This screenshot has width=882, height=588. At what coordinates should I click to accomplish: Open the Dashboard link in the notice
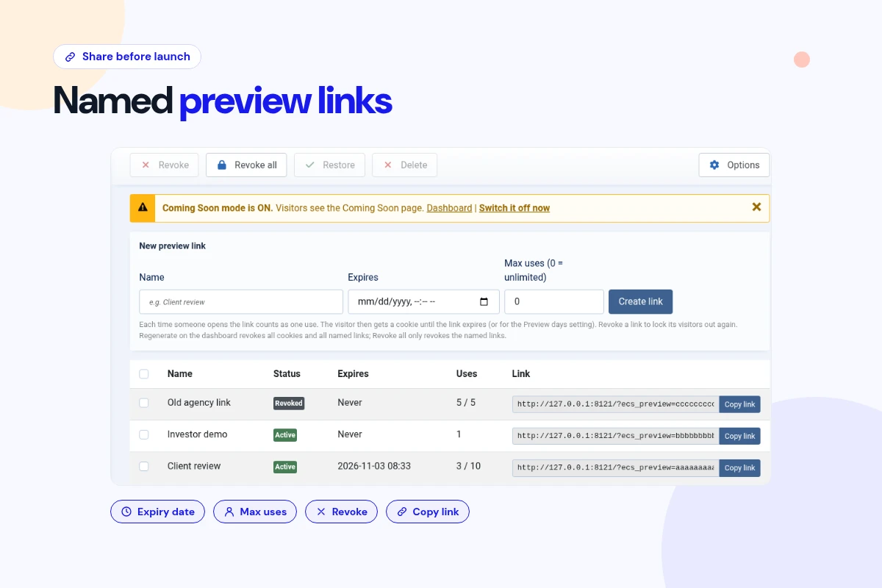pyautogui.click(x=449, y=208)
